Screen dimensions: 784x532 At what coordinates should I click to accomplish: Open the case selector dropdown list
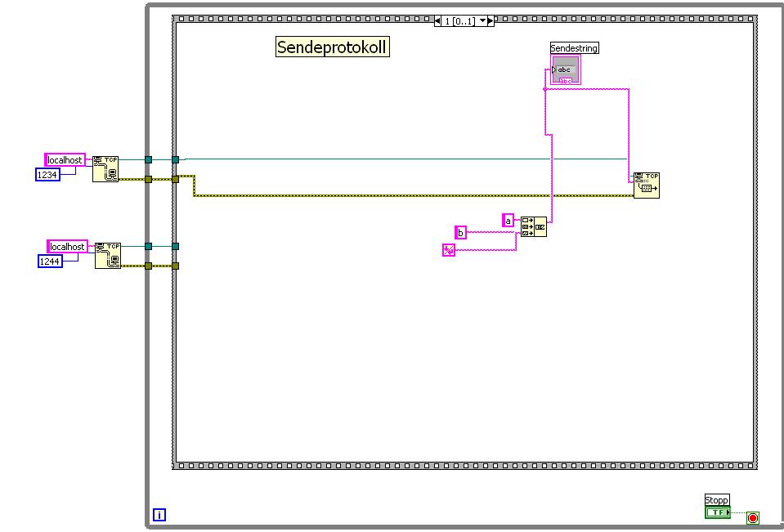click(x=482, y=21)
